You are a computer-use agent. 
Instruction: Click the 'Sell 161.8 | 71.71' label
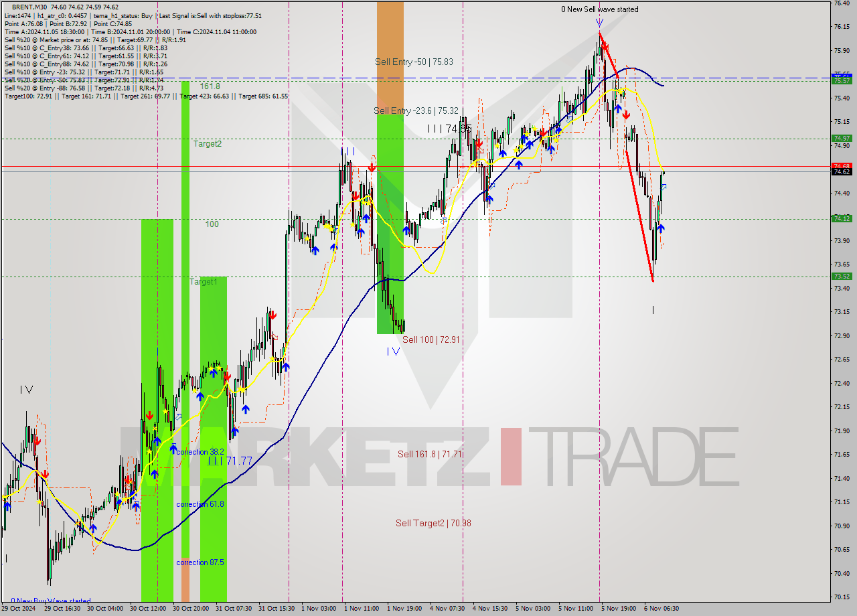[430, 454]
